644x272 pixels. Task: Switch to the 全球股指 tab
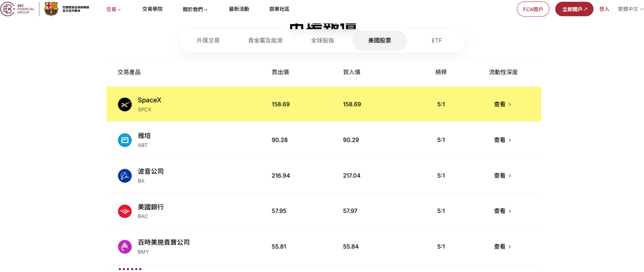pos(323,40)
